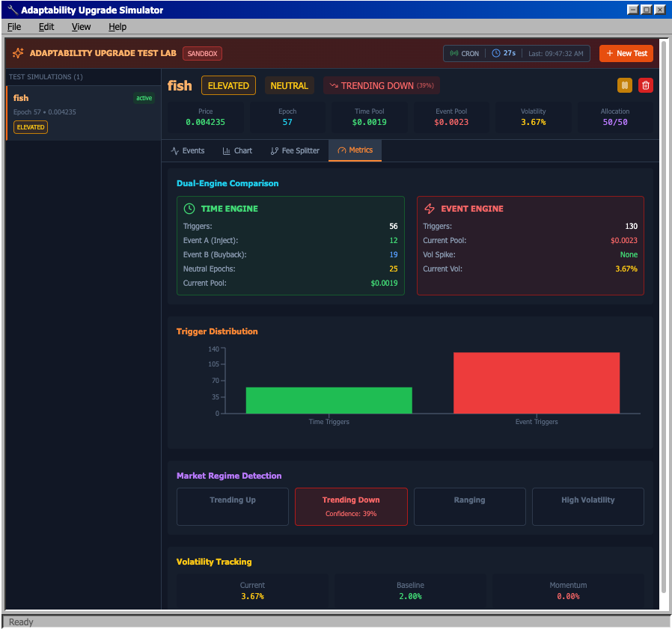Open the Edit menu
The height and width of the screenshot is (629, 672).
[x=46, y=27]
